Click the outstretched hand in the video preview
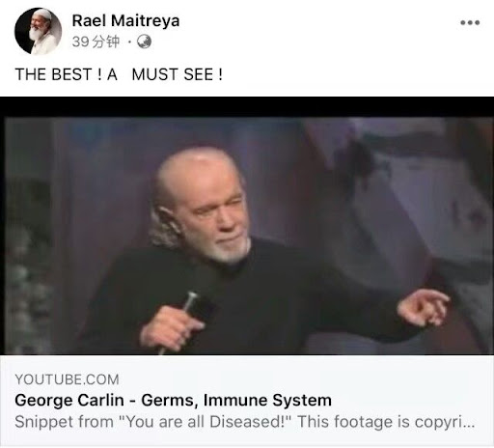494x448 pixels. coord(423,307)
